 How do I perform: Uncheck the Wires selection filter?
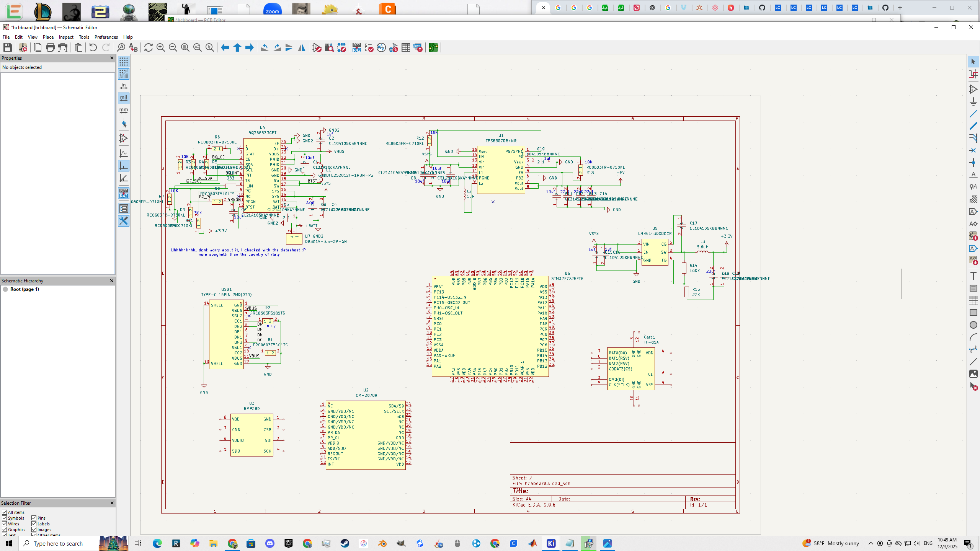click(5, 524)
